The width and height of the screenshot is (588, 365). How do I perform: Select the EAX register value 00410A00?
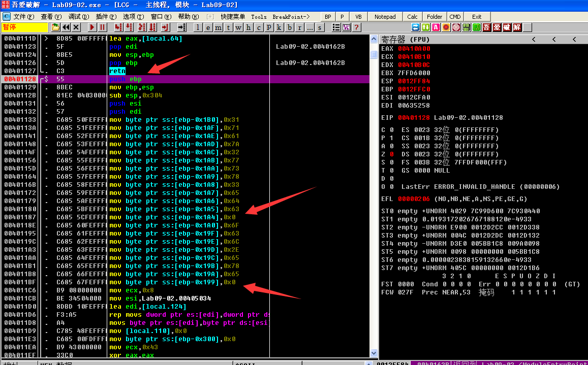pos(414,49)
